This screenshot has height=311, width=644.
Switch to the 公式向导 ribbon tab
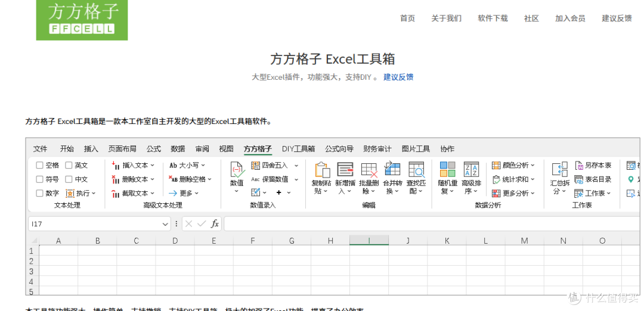(339, 148)
